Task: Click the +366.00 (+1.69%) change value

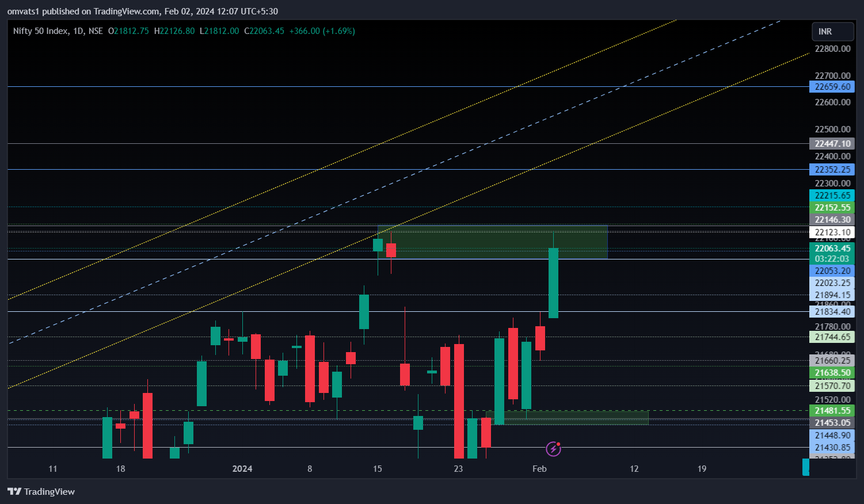Action: point(322,31)
